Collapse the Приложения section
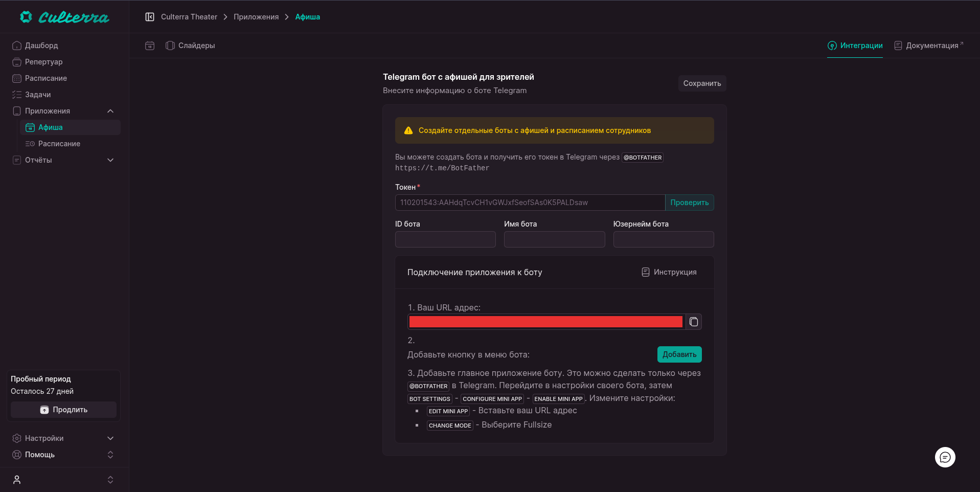980x492 pixels. [x=110, y=111]
